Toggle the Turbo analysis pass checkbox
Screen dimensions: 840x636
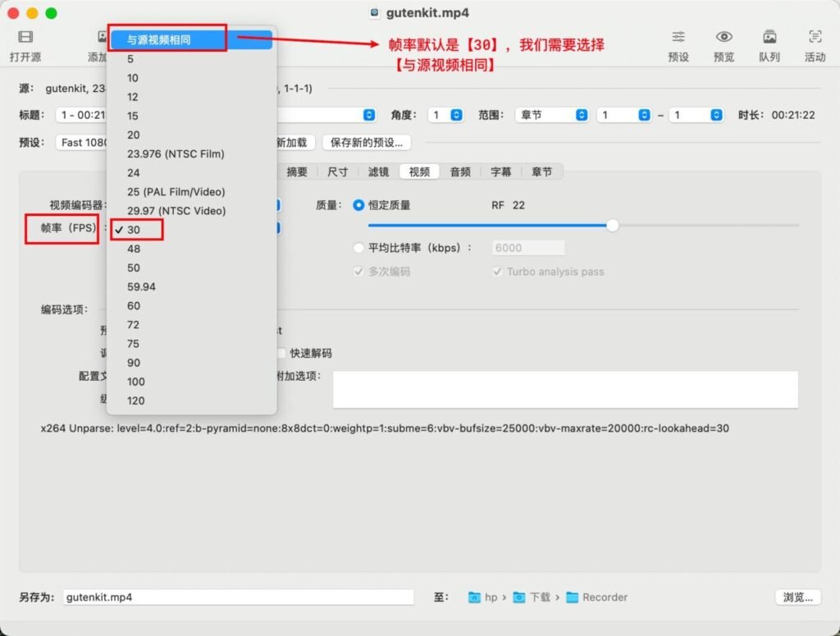(497, 272)
